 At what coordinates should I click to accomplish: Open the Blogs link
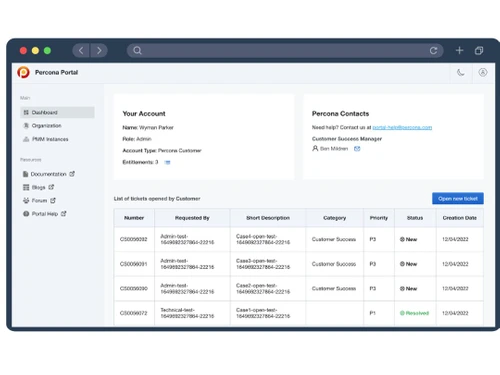coord(38,187)
